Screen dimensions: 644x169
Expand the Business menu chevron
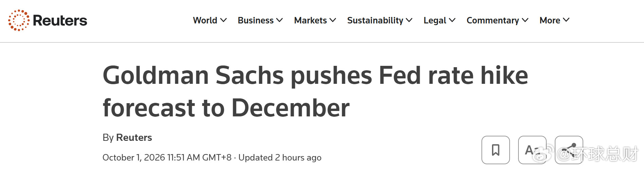click(x=279, y=20)
